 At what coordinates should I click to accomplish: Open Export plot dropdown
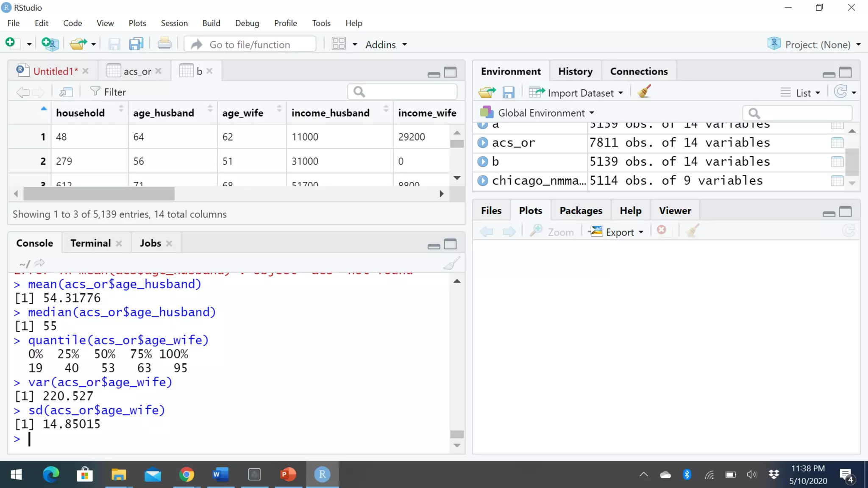[617, 232]
